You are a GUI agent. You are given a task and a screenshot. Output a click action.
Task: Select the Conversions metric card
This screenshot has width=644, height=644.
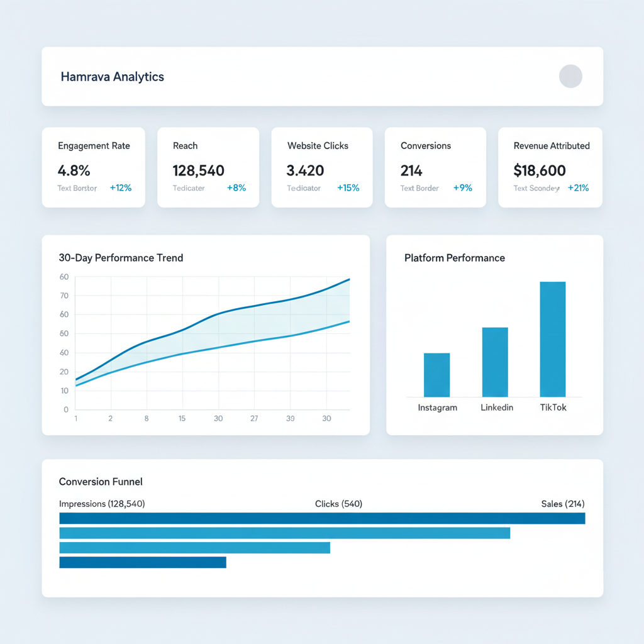point(435,167)
